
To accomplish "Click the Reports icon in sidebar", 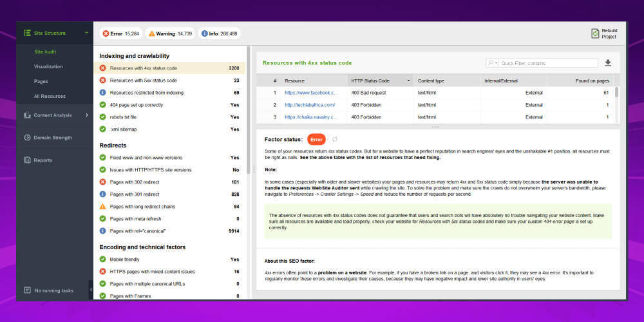I will 27,160.
